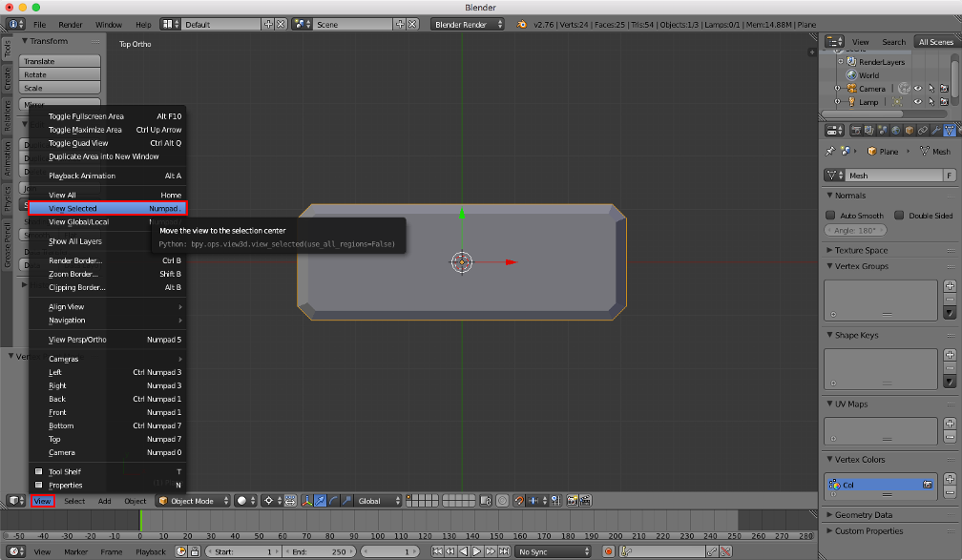Play the animation forward

(x=477, y=551)
